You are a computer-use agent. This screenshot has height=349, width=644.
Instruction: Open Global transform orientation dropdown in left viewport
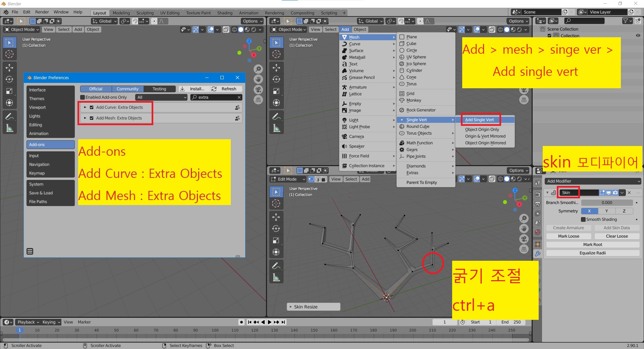(x=104, y=21)
